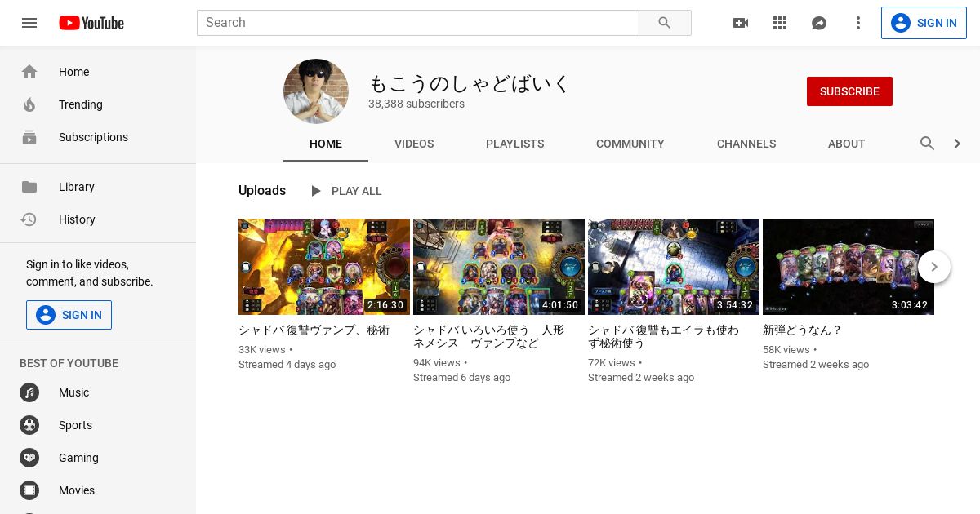This screenshot has width=980, height=514.
Task: Open the 3:54:32 video thumbnail
Action: [674, 267]
